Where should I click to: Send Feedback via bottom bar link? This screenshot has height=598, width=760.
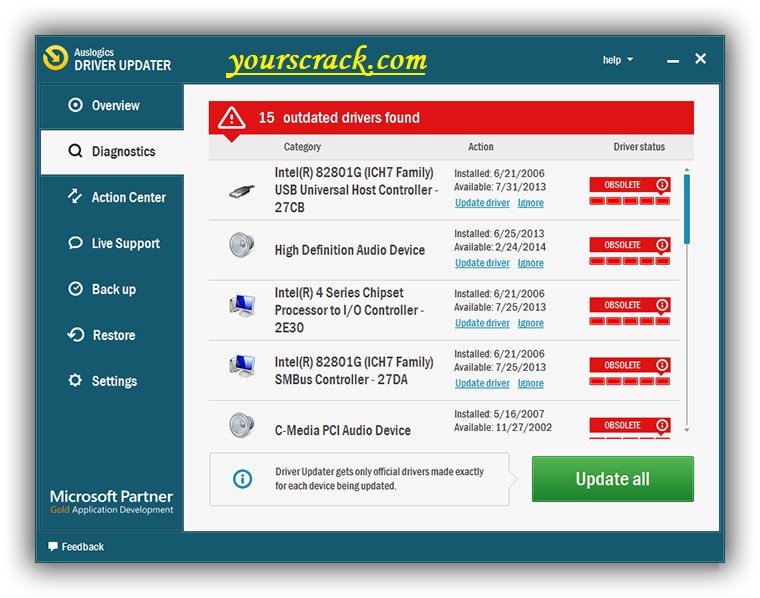pyautogui.click(x=76, y=547)
